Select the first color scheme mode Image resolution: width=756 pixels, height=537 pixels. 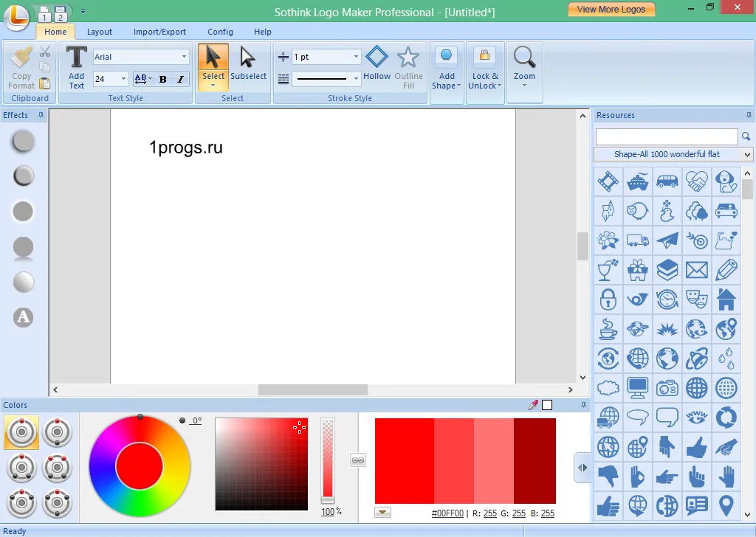point(21,432)
